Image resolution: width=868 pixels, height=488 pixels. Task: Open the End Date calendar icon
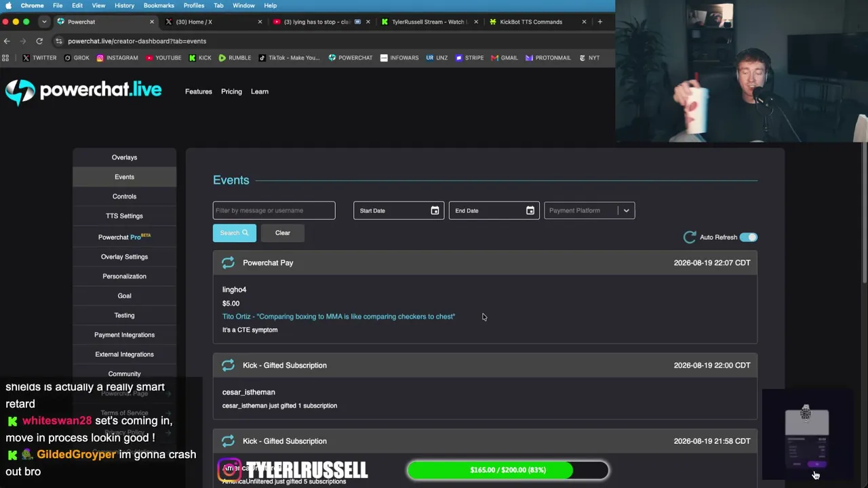click(x=530, y=211)
